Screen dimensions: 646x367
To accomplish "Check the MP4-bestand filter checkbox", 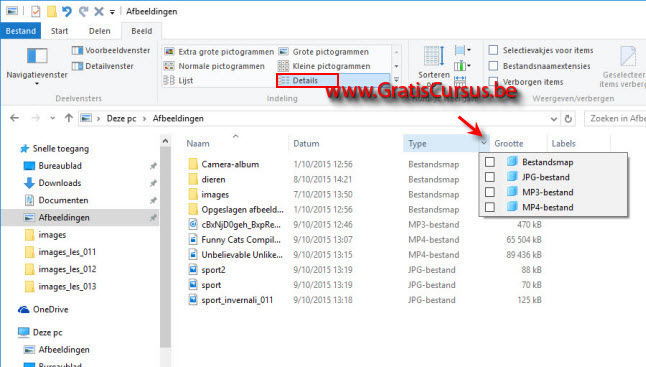I will coord(489,207).
